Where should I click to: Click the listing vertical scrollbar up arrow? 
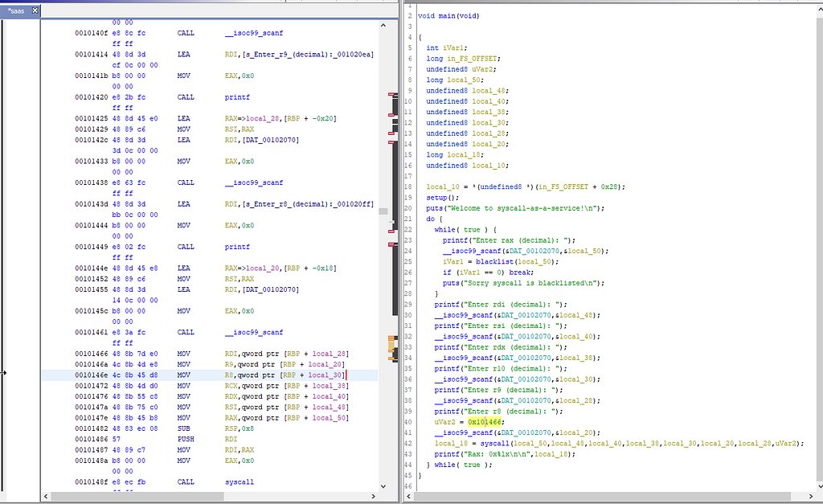pos(383,25)
